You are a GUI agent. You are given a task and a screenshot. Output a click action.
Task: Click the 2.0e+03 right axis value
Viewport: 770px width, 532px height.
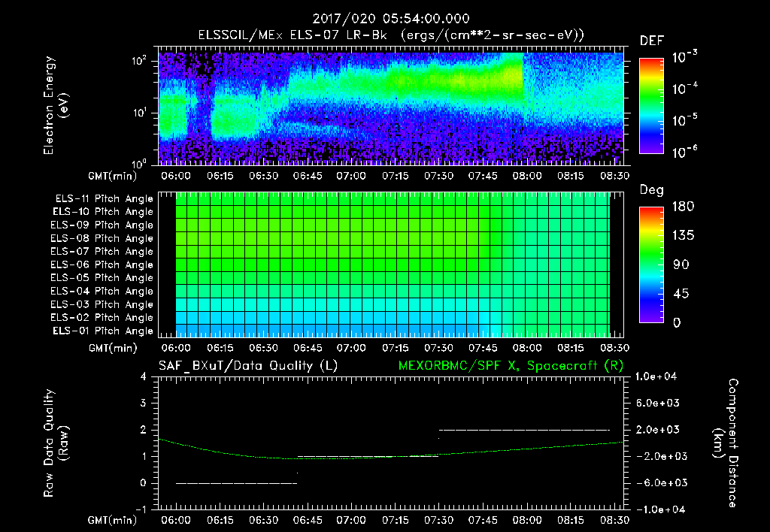click(x=657, y=429)
